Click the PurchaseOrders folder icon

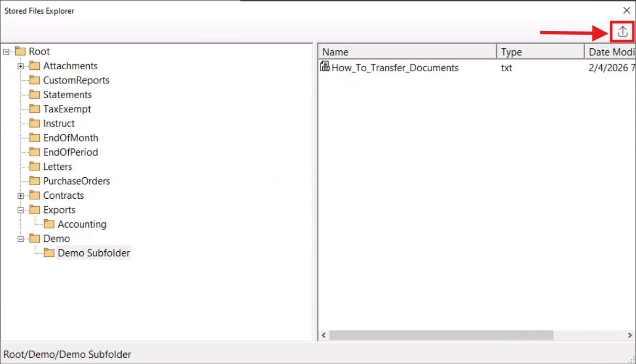click(x=35, y=181)
